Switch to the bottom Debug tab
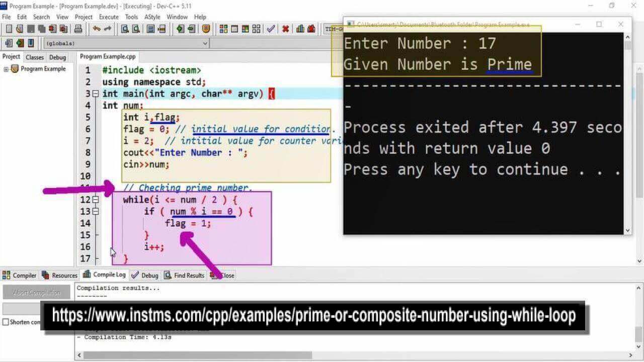Viewport: 644px width, 362px height. pos(145,275)
